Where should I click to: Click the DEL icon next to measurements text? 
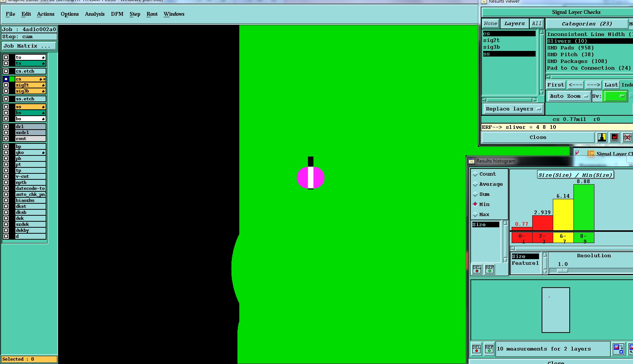point(476,349)
